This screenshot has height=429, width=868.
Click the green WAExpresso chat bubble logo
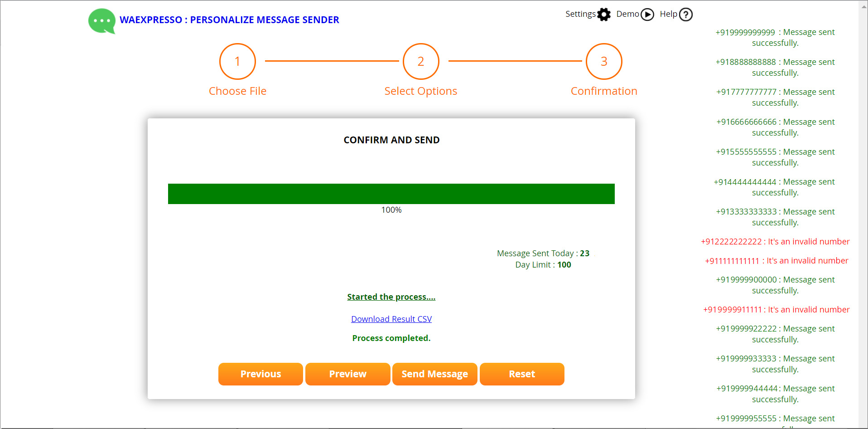101,21
